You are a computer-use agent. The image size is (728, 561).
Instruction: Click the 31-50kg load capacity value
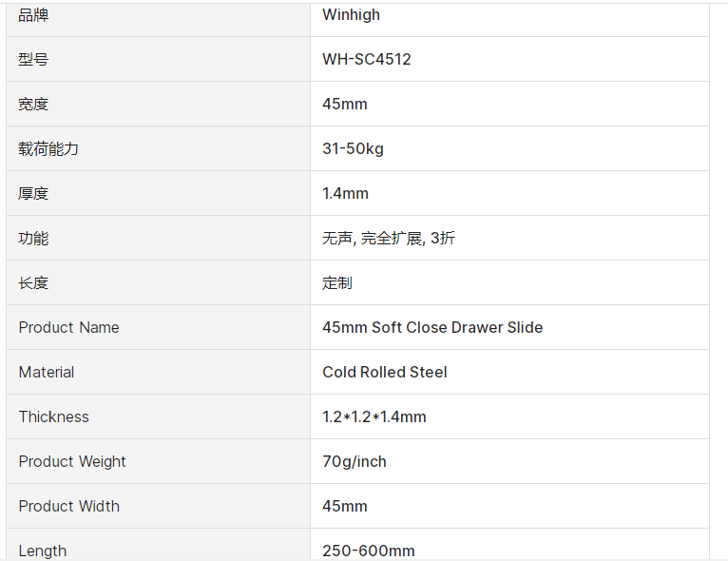(x=353, y=148)
